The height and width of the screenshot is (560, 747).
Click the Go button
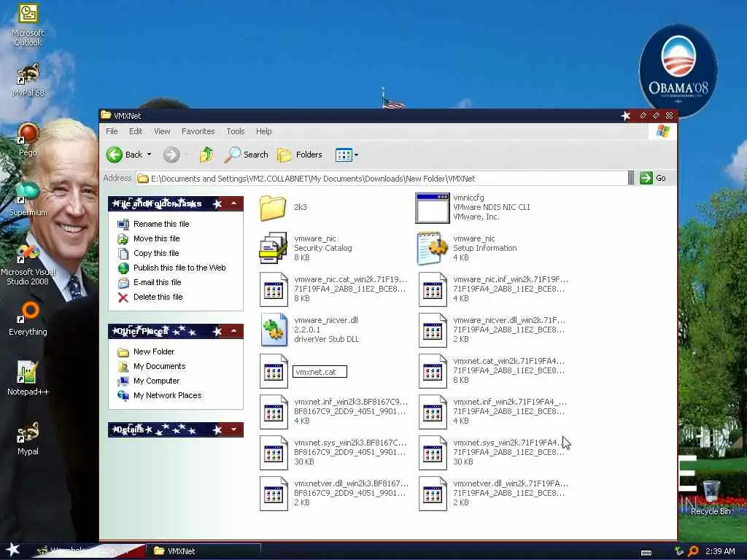pos(653,178)
